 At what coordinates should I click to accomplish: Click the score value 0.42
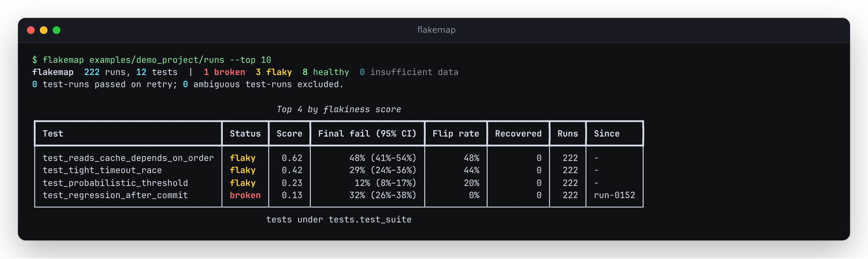pyautogui.click(x=292, y=171)
